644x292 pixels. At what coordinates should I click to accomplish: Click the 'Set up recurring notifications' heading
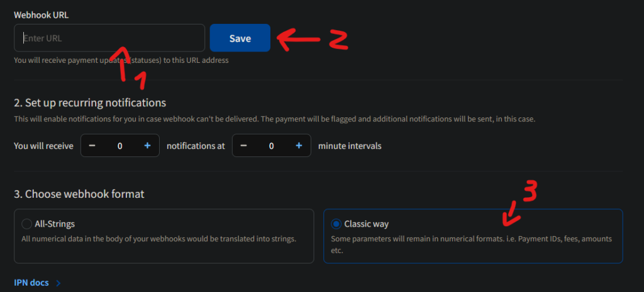pyautogui.click(x=90, y=102)
